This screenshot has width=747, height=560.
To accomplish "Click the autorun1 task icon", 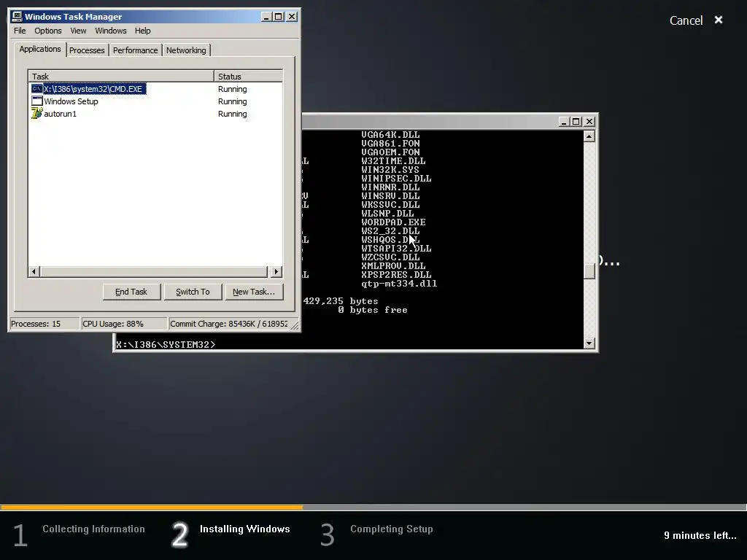I will [x=36, y=113].
